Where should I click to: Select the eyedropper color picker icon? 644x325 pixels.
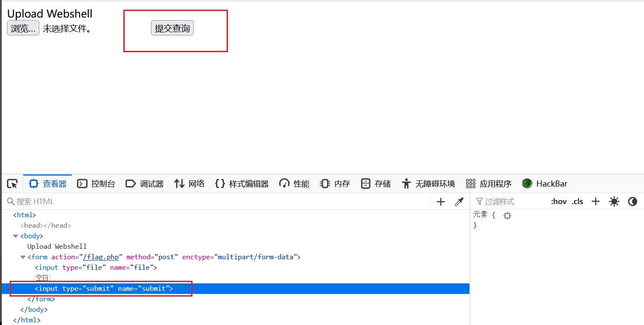[459, 201]
